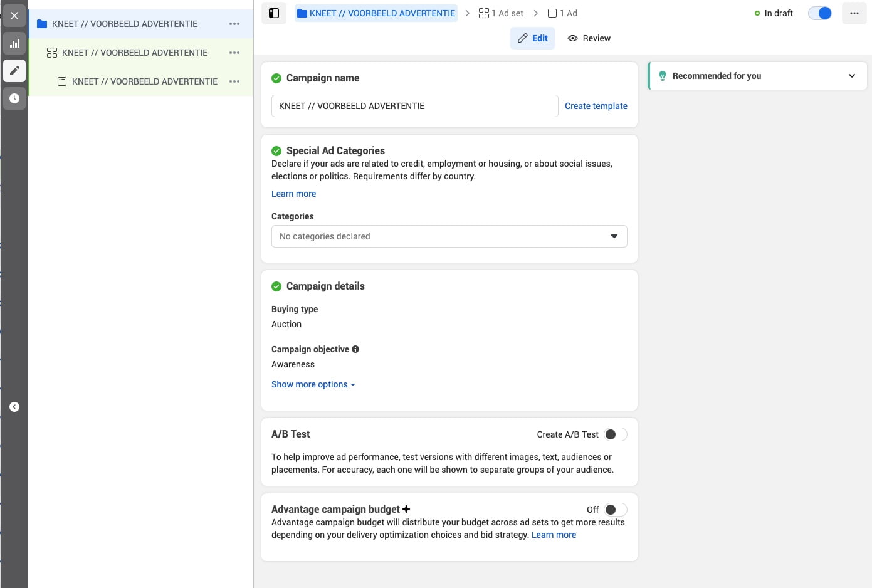Open Learn more under Special Ad Categories
The width and height of the screenshot is (872, 588).
click(x=293, y=194)
